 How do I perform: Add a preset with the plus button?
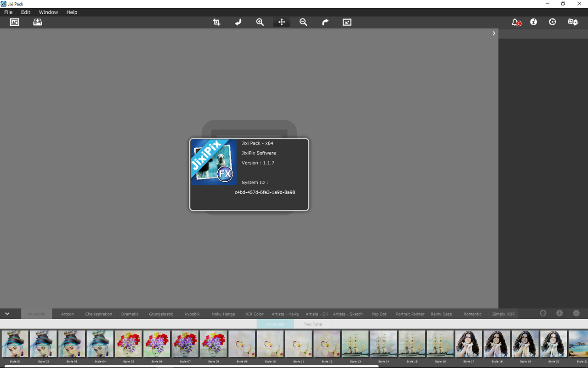pyautogui.click(x=560, y=313)
